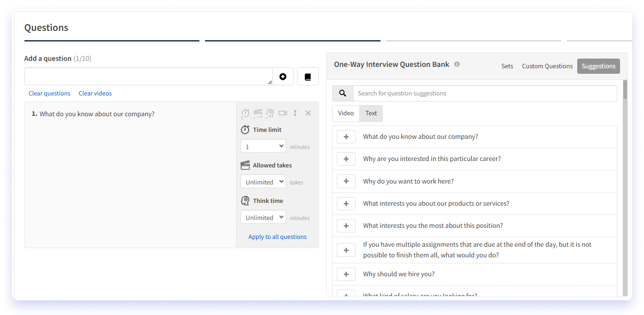Click the info icon beside Question Bank title
This screenshot has width=644, height=315.
457,64
